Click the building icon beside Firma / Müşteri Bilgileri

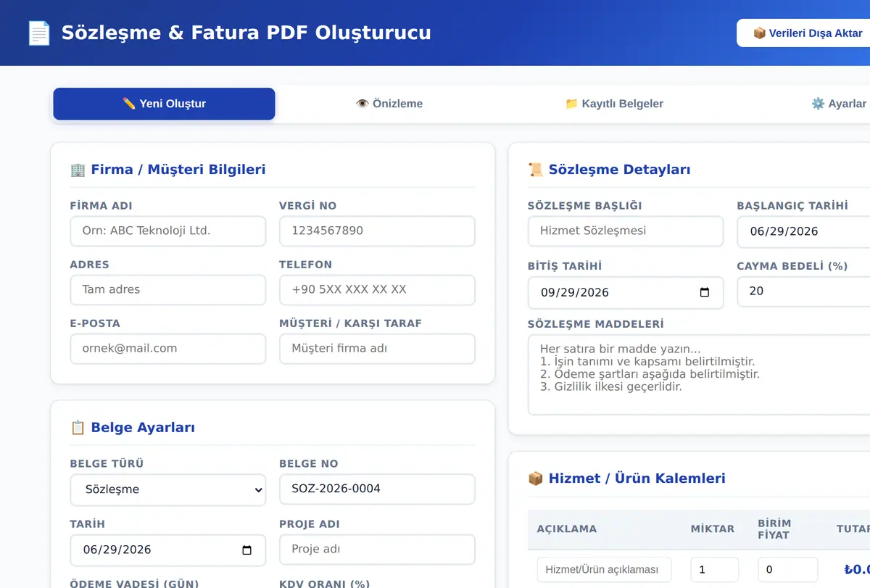coord(78,170)
